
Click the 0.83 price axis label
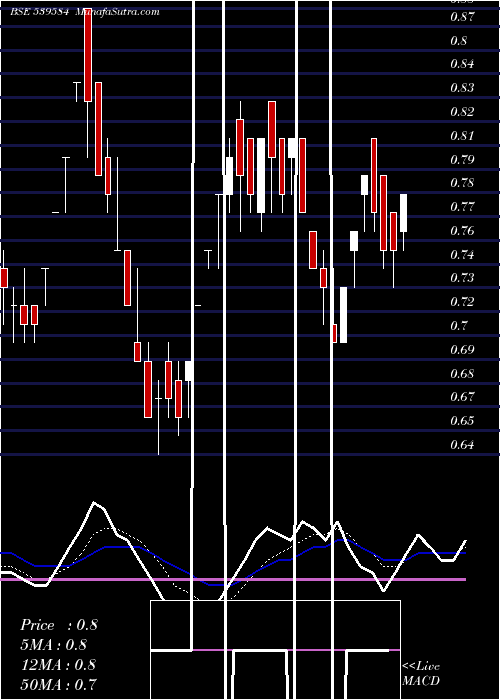[x=462, y=88]
